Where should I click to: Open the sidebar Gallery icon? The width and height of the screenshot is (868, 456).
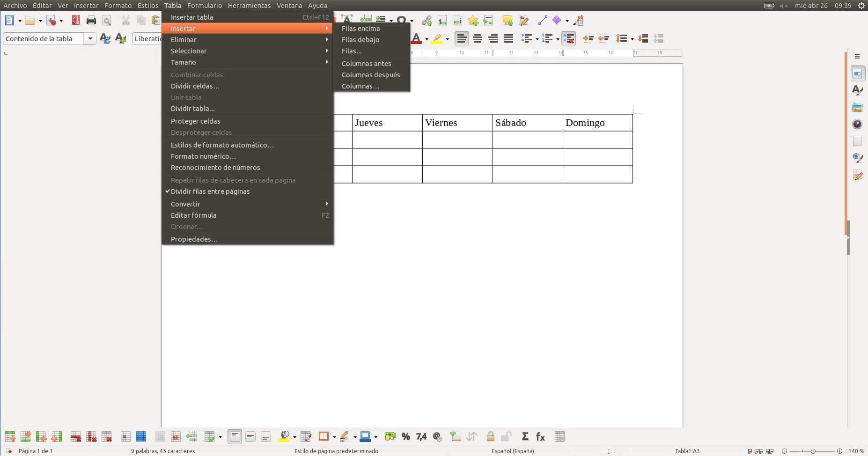857,107
